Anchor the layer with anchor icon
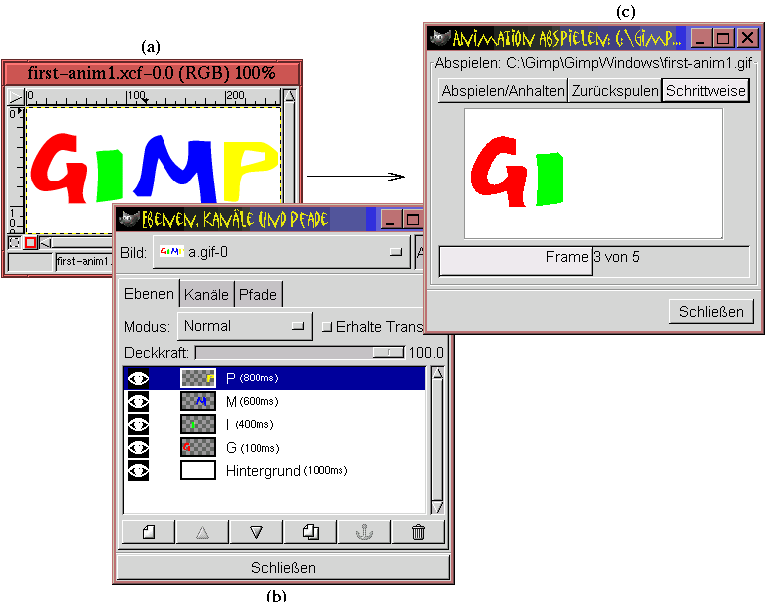765x602 pixels. [364, 532]
